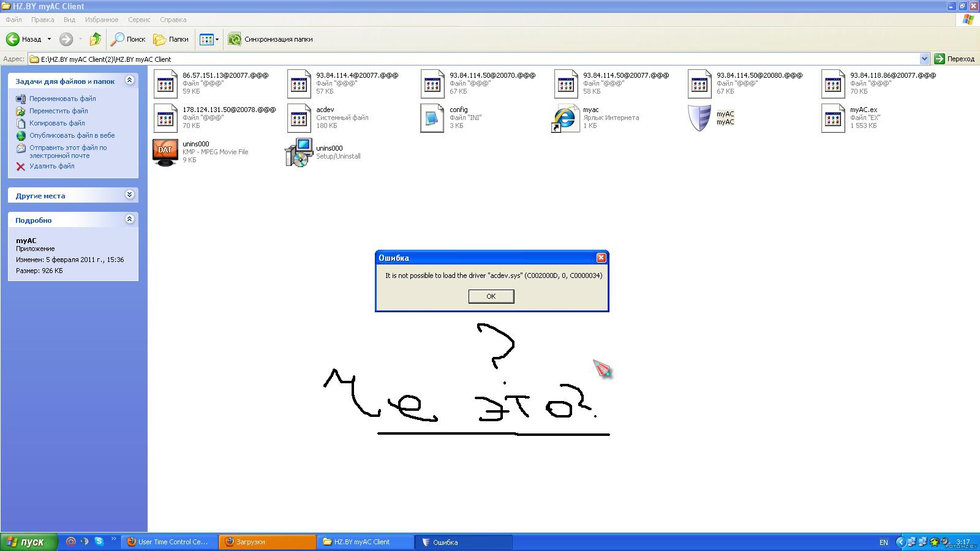Viewport: 980px width, 551px height.
Task: Toggle the Папки folders pane
Action: pyautogui.click(x=171, y=39)
